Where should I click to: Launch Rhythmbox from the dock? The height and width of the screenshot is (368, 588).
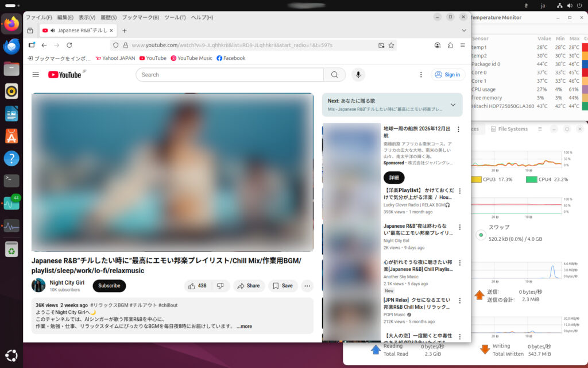point(11,91)
